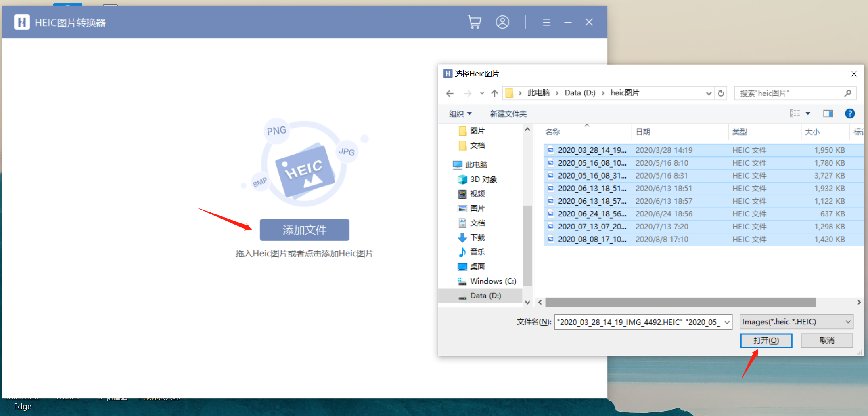Open 下载 folder
The image size is (868, 416).
point(472,237)
